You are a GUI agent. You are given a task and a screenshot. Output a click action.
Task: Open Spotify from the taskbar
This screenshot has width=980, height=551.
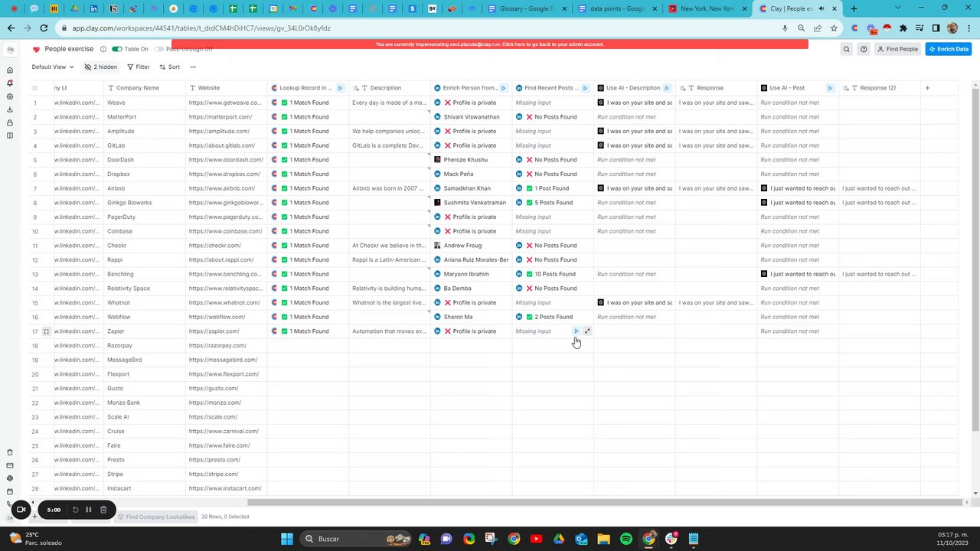[626, 539]
